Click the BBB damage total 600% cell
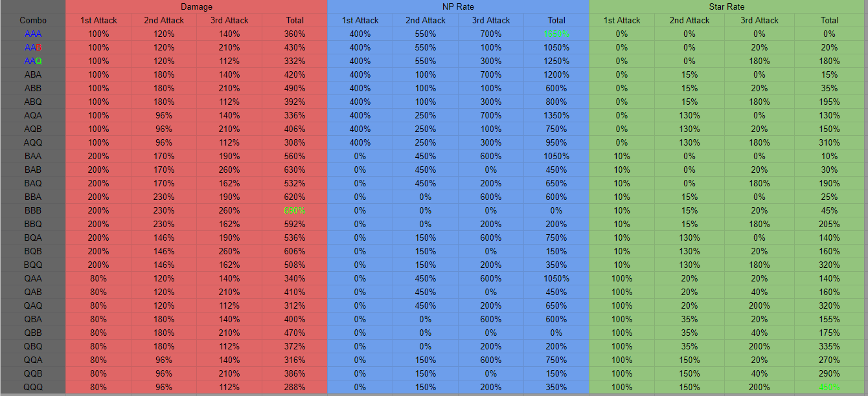 tap(295, 210)
